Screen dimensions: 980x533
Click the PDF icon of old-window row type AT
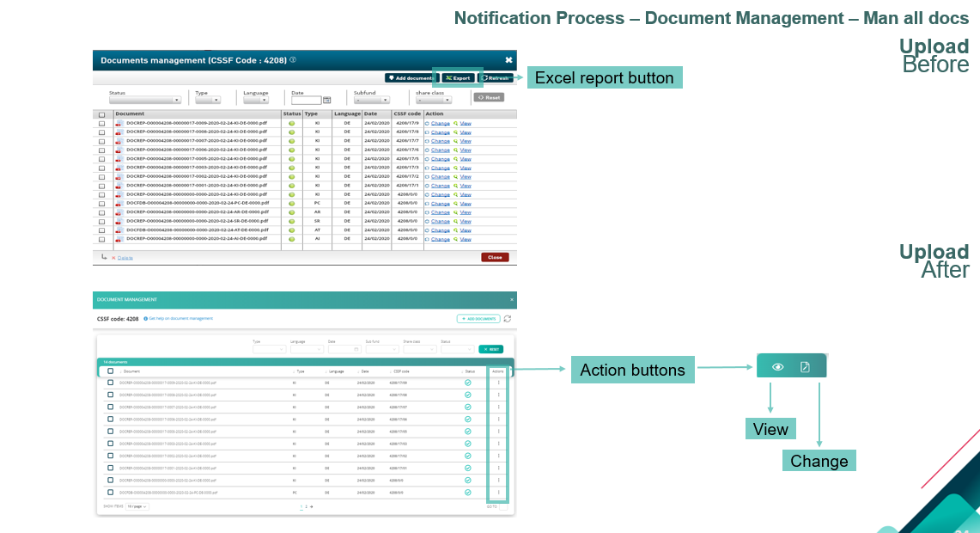tap(119, 230)
